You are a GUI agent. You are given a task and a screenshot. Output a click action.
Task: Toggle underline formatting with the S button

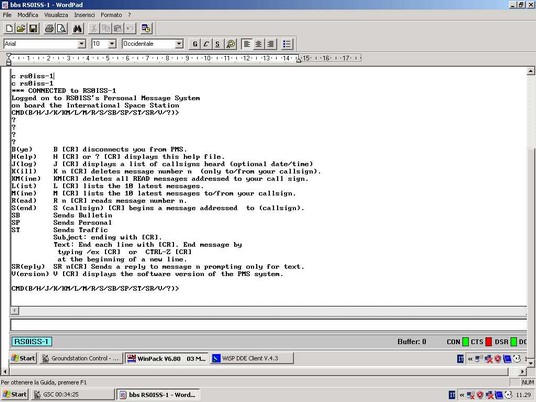[218, 44]
